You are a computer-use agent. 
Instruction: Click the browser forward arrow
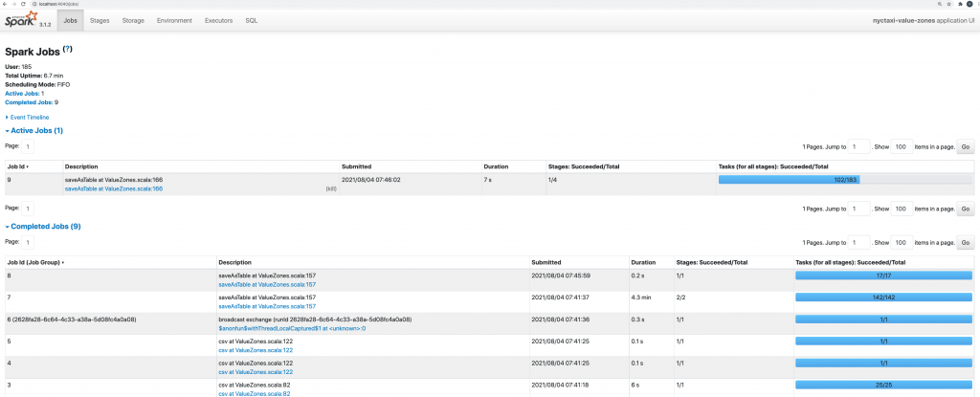coord(13,4)
